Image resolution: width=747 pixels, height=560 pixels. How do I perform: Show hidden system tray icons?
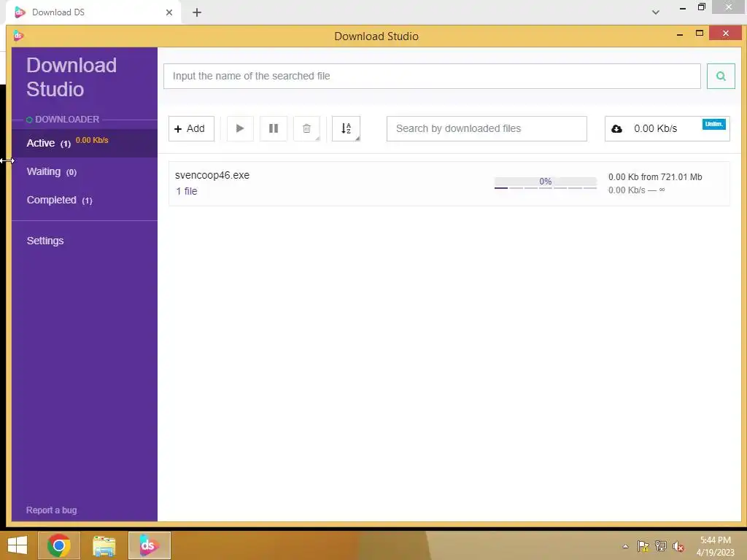click(x=625, y=546)
